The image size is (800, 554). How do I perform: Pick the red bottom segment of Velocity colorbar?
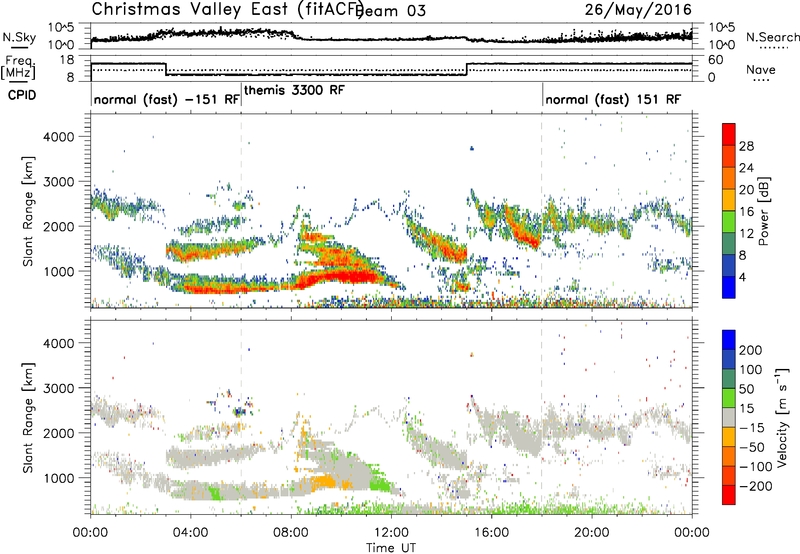point(729,495)
